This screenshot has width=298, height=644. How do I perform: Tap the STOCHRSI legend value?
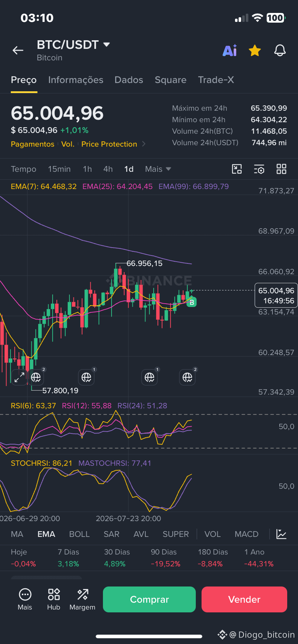point(41,463)
